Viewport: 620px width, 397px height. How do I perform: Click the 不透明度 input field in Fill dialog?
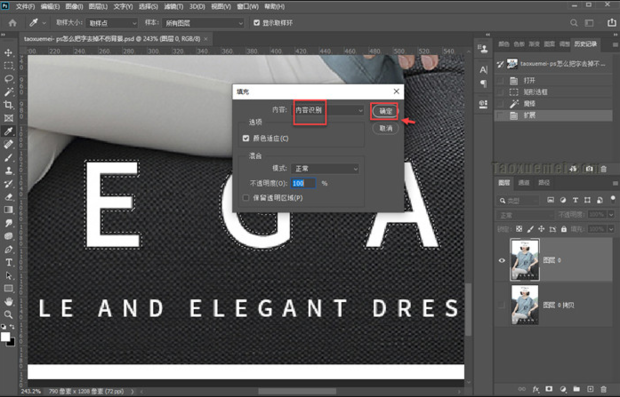click(303, 183)
